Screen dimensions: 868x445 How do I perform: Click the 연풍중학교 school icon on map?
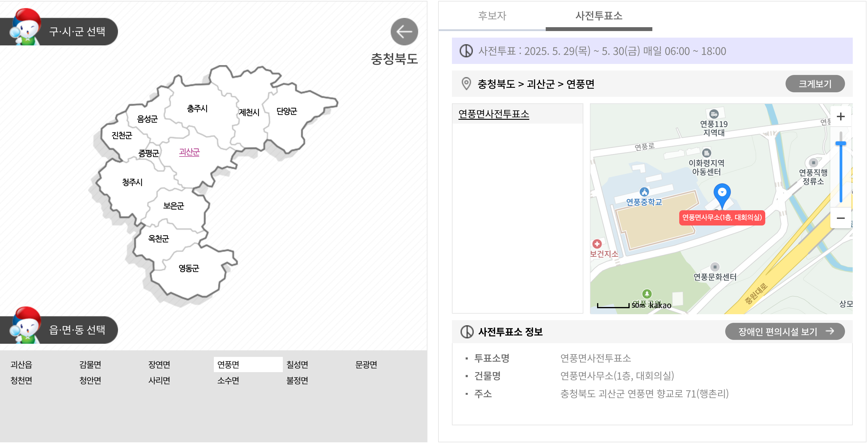[x=644, y=192]
